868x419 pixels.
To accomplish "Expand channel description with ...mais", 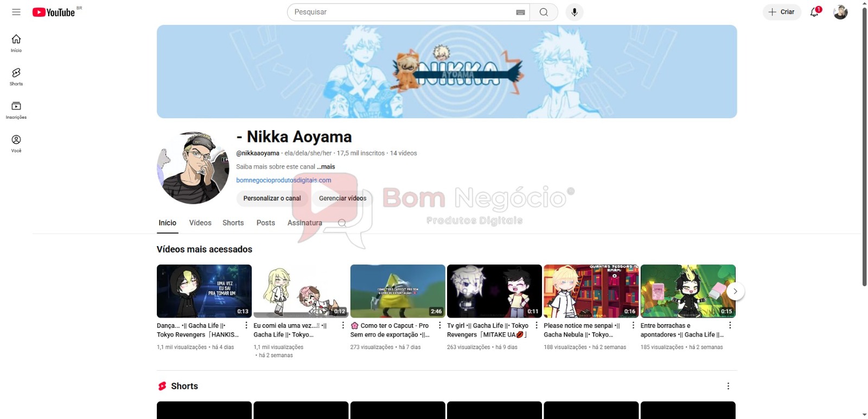I will pyautogui.click(x=326, y=167).
